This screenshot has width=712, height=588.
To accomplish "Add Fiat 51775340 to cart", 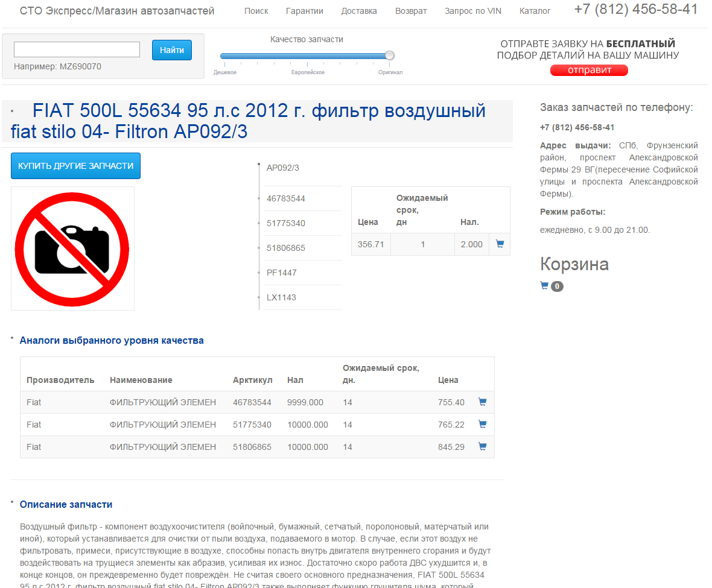I will [x=482, y=425].
